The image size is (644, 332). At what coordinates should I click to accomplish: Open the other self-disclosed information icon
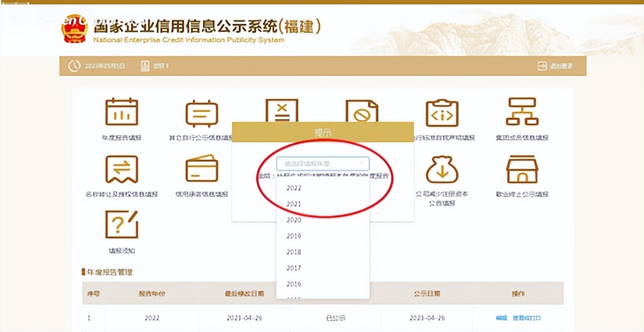pos(202,113)
